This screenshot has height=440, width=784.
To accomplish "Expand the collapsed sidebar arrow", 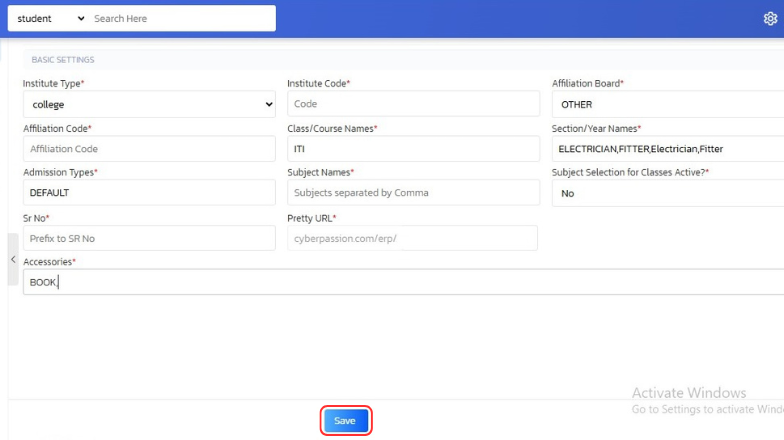I will coord(13,260).
